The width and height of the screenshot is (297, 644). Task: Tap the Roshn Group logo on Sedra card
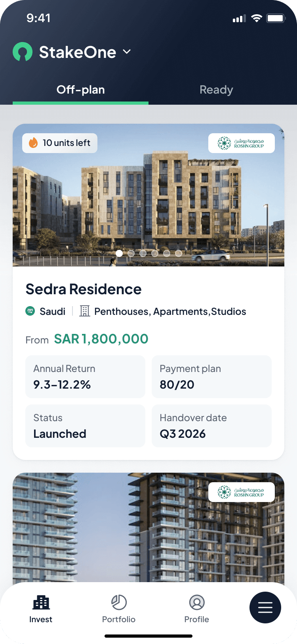(x=241, y=143)
